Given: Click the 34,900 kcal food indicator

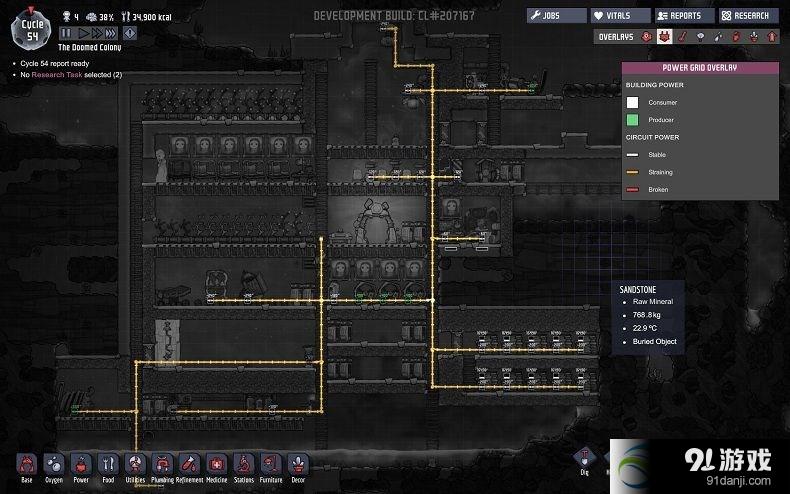Looking at the screenshot, I should coord(147,17).
